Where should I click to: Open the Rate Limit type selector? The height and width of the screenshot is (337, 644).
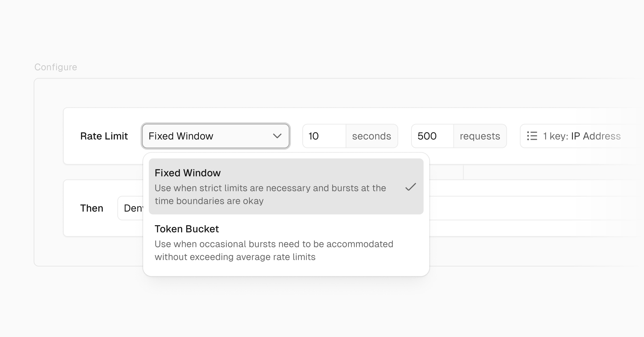click(x=215, y=136)
